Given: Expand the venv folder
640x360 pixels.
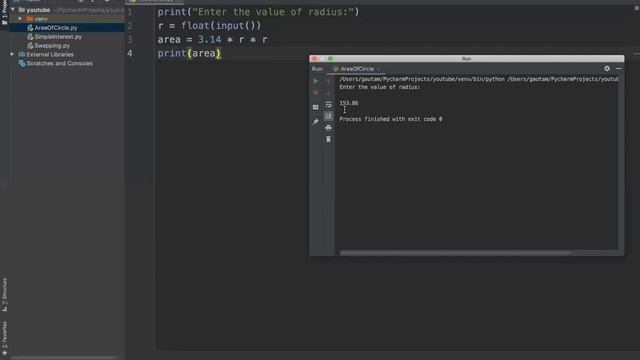Looking at the screenshot, I should (20, 19).
